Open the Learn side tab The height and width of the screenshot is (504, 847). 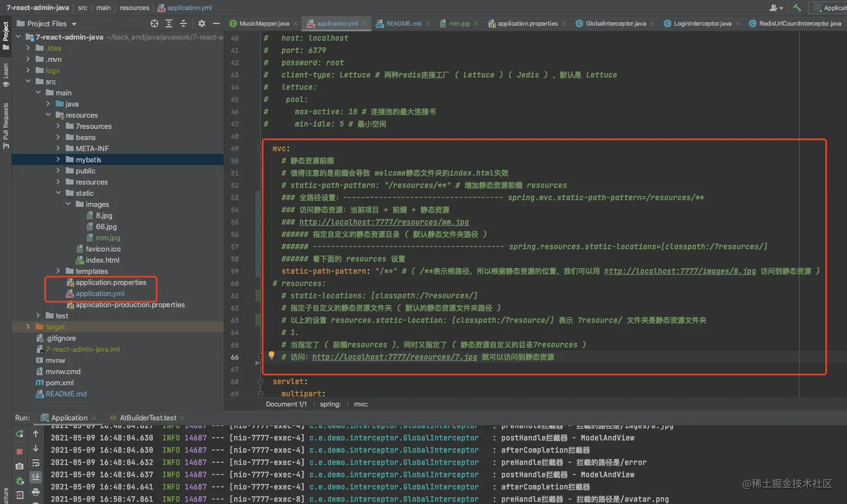(6, 75)
